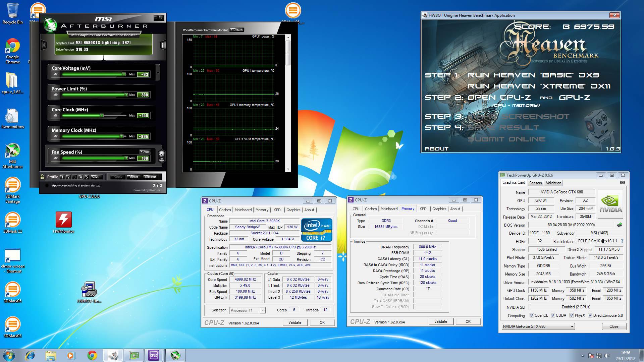The height and width of the screenshot is (362, 644).
Task: Click Fan Speed slider handle
Action: 126,158
